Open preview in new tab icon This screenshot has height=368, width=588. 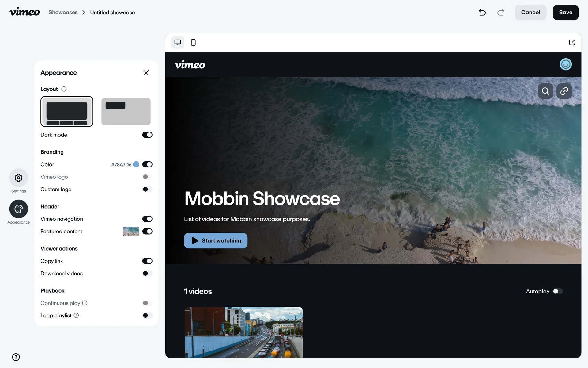click(572, 42)
